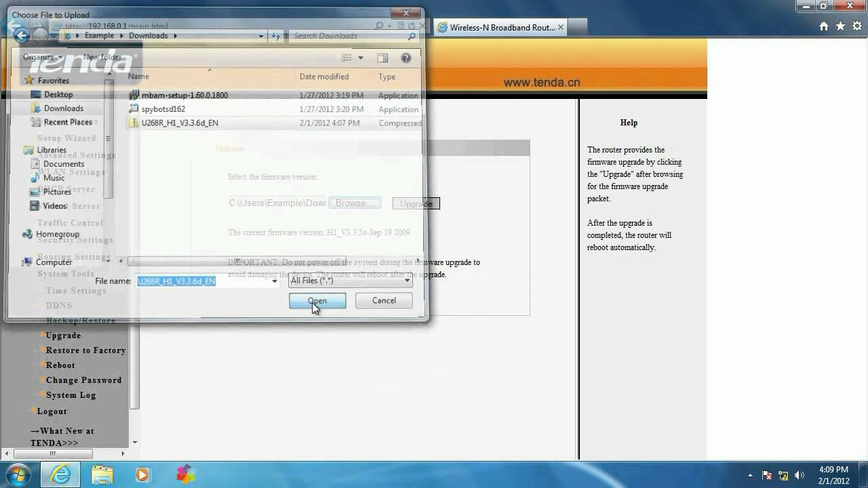
Task: Select Computer in navigation pane
Action: point(54,262)
